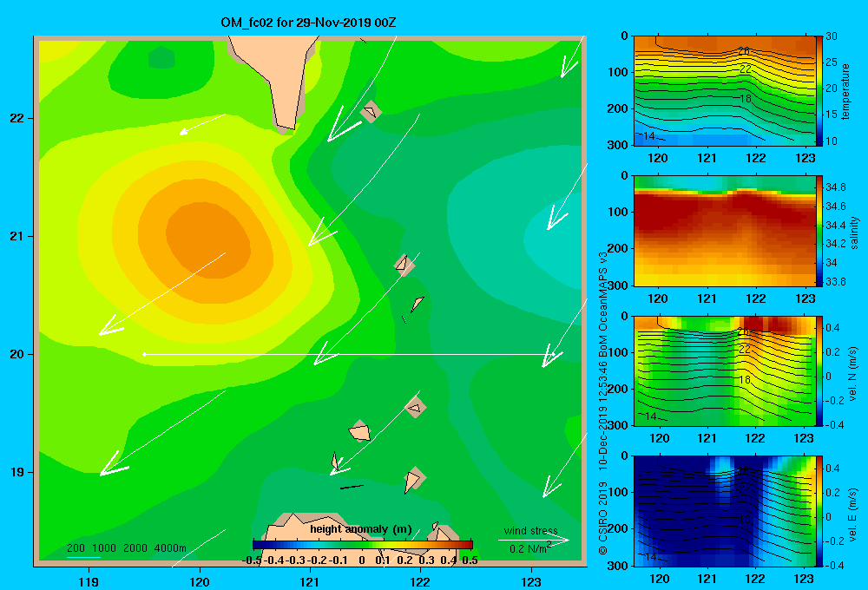The image size is (868, 590).
Task: Click the 121 longitude label under salinity panel
Action: pos(707,298)
